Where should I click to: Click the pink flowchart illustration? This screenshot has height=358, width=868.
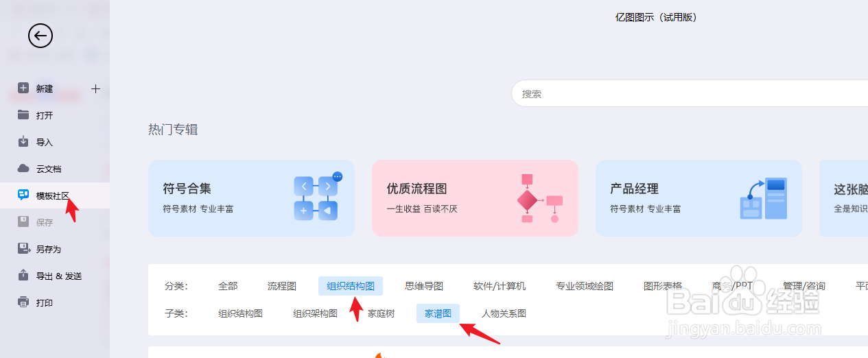coord(539,198)
